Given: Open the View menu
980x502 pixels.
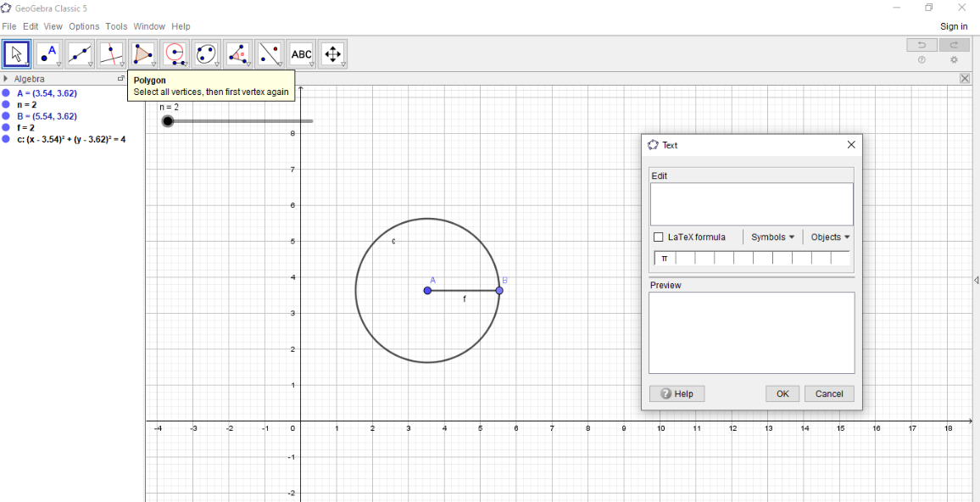Looking at the screenshot, I should point(53,26).
